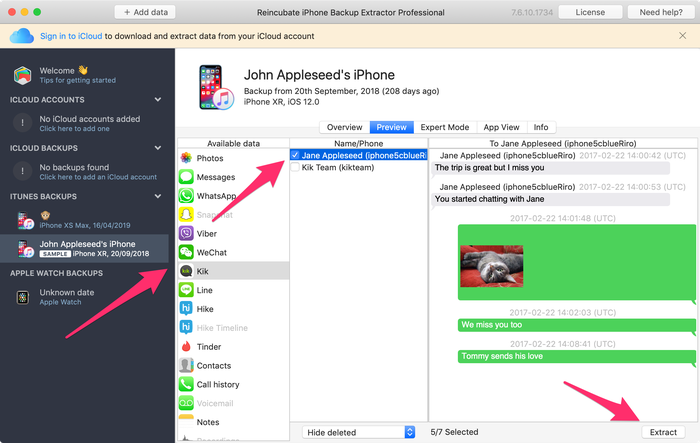Click the Apple Watch backup icon
Screen dimensions: 700x443
(23, 297)
